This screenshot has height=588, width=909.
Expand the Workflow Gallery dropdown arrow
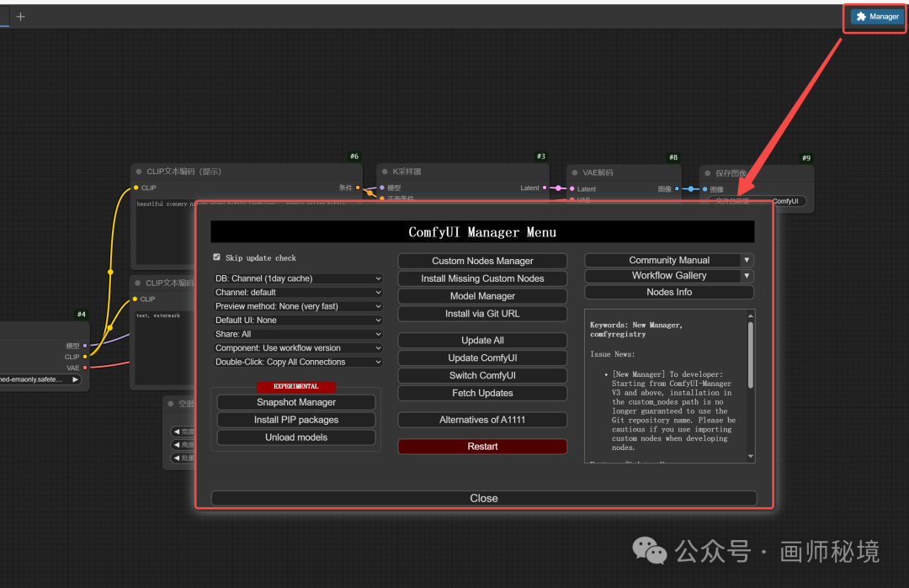[747, 276]
